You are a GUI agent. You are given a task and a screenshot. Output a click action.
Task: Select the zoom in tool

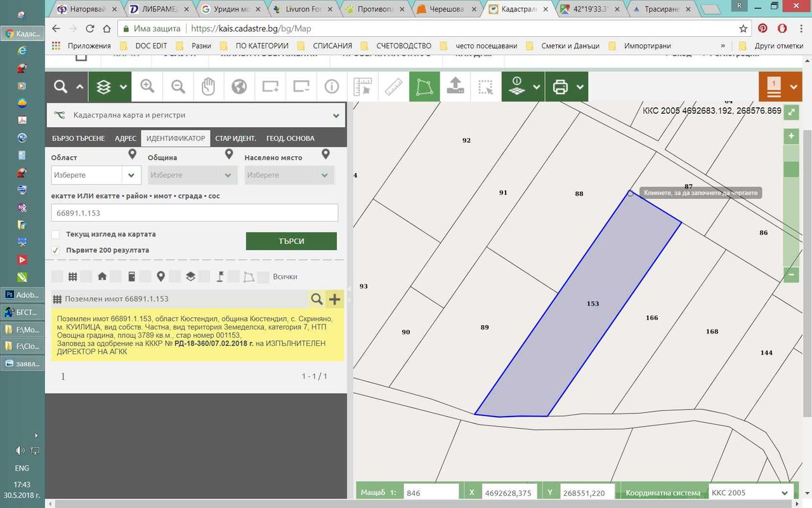(147, 87)
